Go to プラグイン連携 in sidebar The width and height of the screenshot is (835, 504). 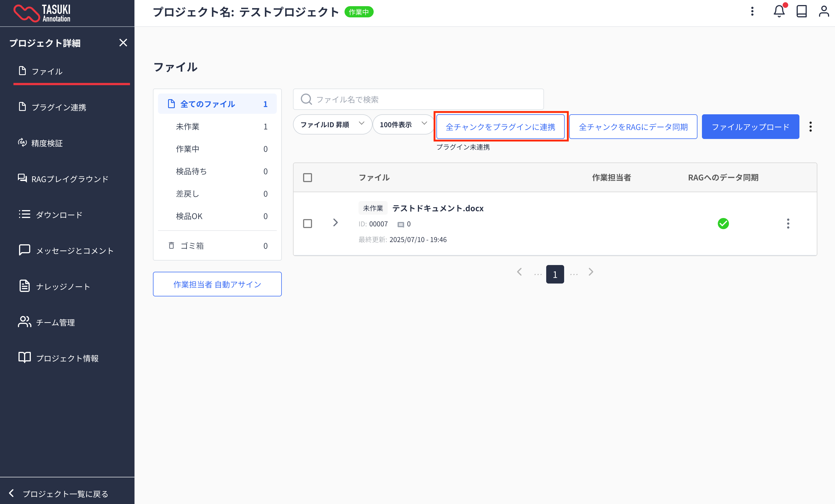tap(59, 107)
